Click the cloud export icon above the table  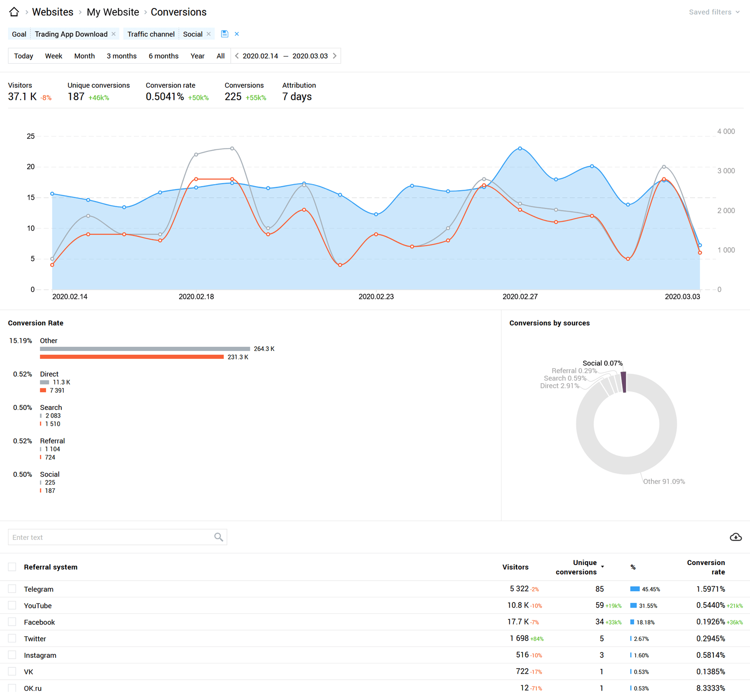click(x=735, y=537)
